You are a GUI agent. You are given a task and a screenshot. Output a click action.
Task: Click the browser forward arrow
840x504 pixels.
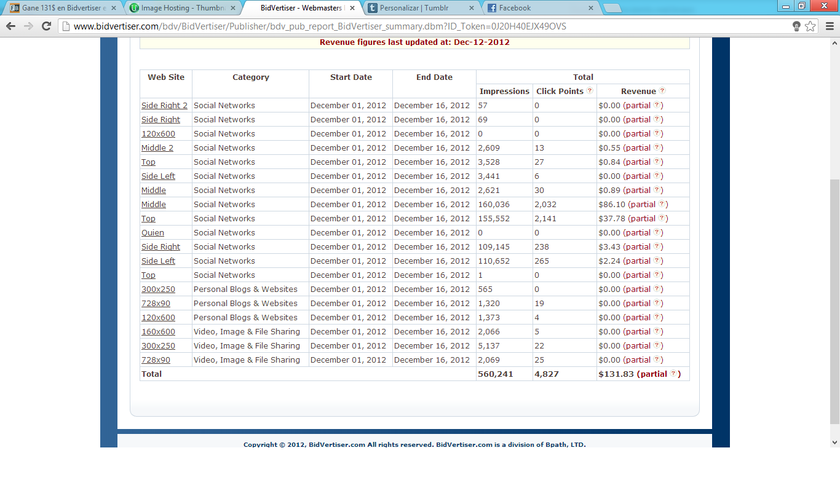[x=28, y=26]
